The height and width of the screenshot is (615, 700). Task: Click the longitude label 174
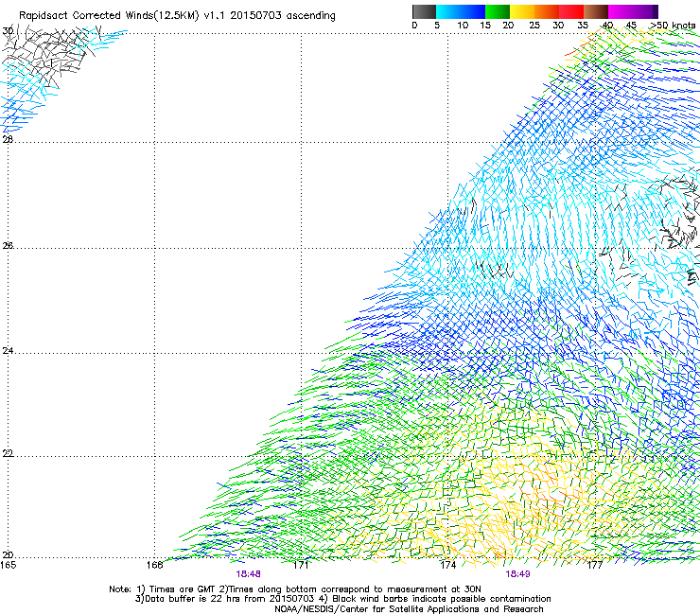click(447, 565)
